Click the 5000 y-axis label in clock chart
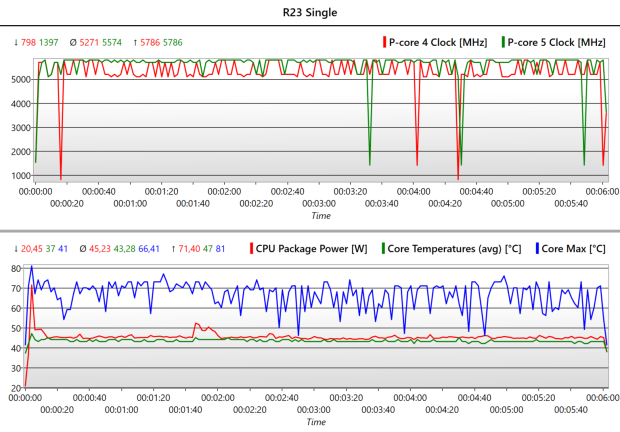 [20, 104]
